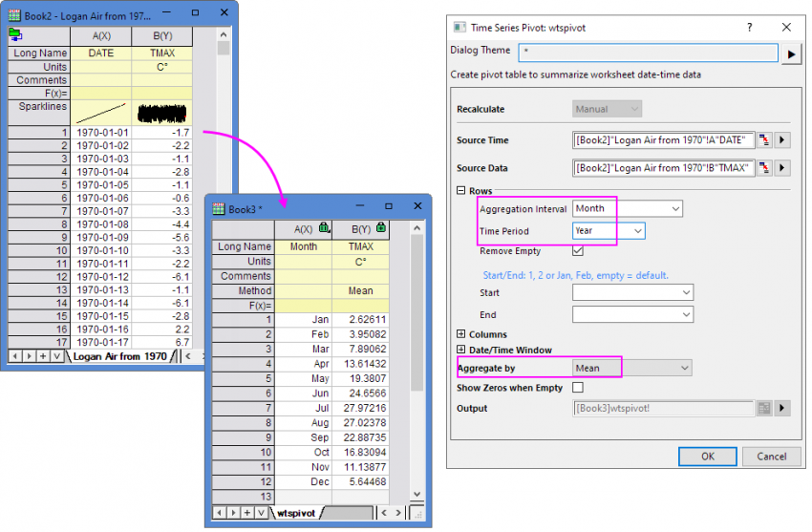Select the Logan Air from 1970 sheet tab
The width and height of the screenshot is (812, 532).
click(x=120, y=356)
